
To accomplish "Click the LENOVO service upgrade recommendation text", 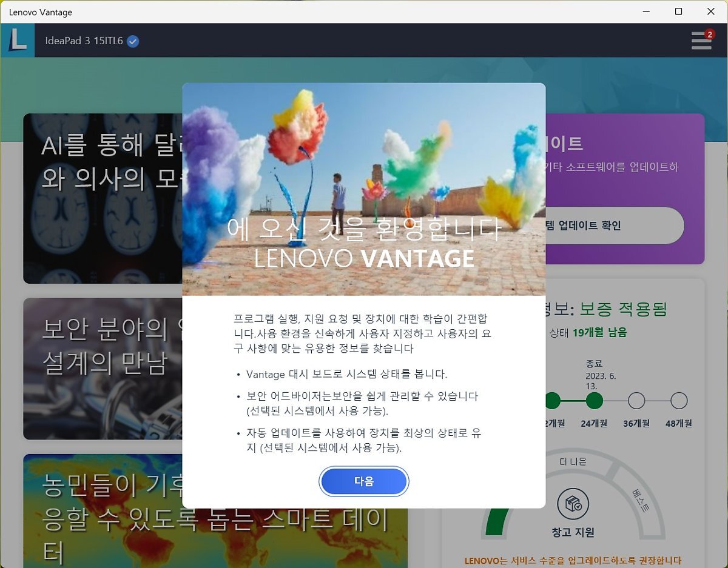I will (573, 561).
